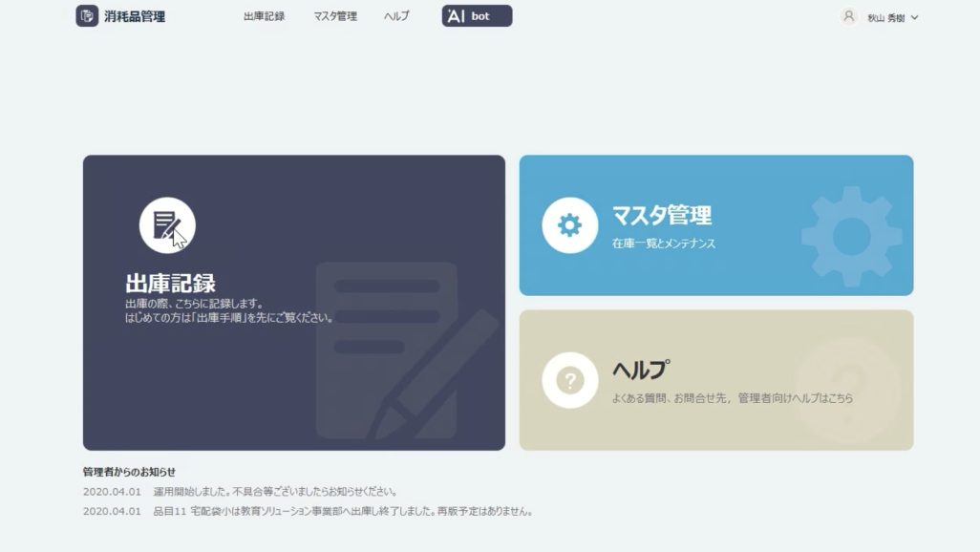The width and height of the screenshot is (980, 552).
Task: Expand the 秋山 秀樹 user dropdown chevron
Action: click(914, 17)
